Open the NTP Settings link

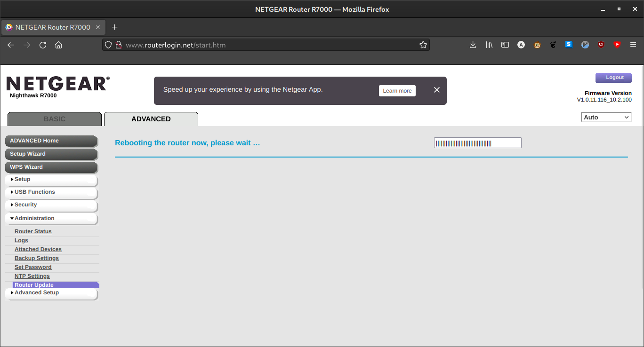click(x=32, y=276)
